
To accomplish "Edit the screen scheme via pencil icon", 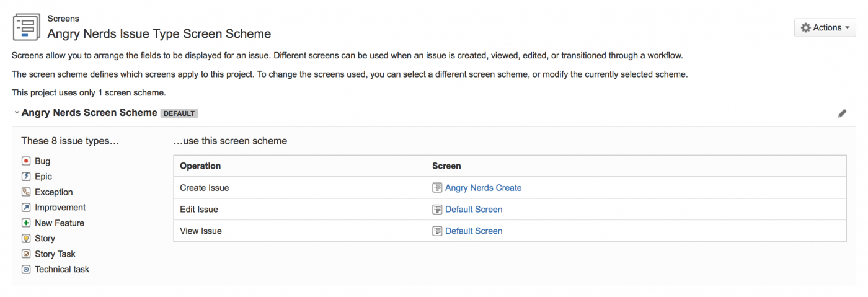I will [x=842, y=113].
